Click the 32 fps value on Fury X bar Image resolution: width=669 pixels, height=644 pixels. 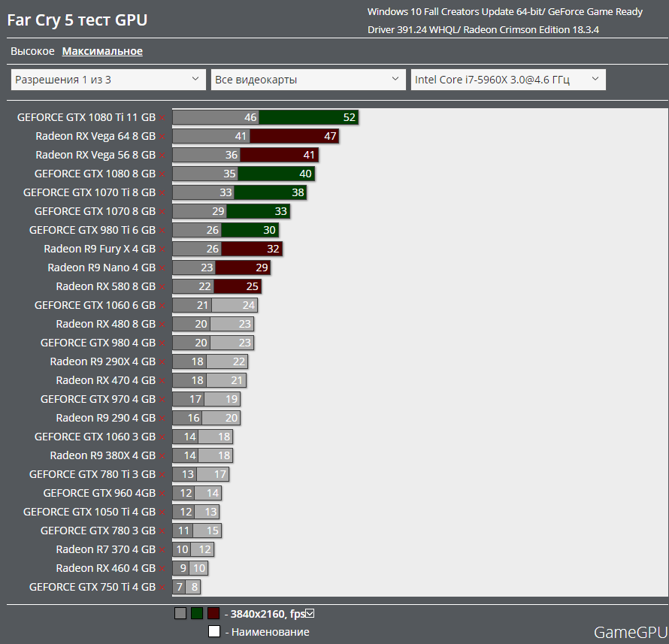point(273,249)
